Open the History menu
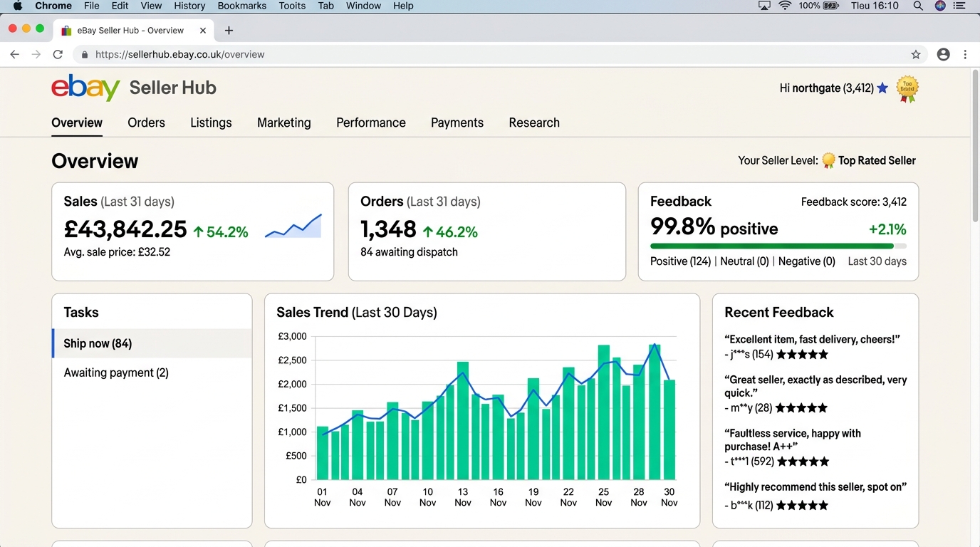The width and height of the screenshot is (980, 547). pyautogui.click(x=189, y=6)
